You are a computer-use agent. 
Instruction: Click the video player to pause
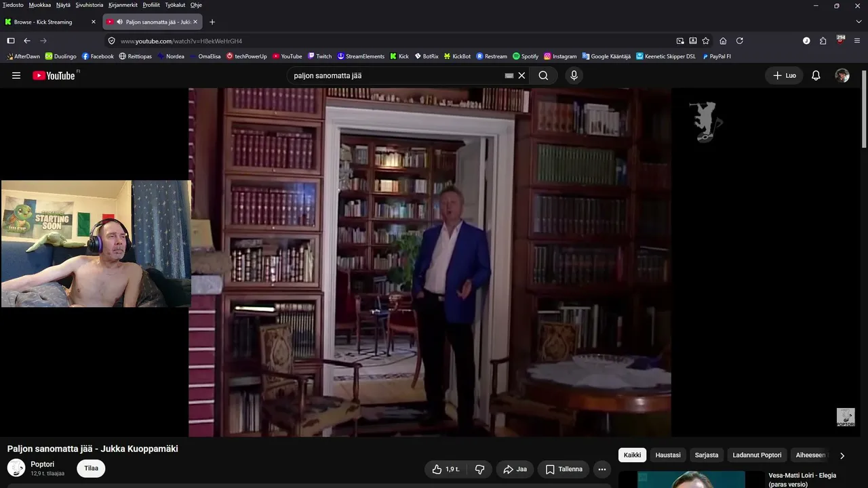(430, 262)
